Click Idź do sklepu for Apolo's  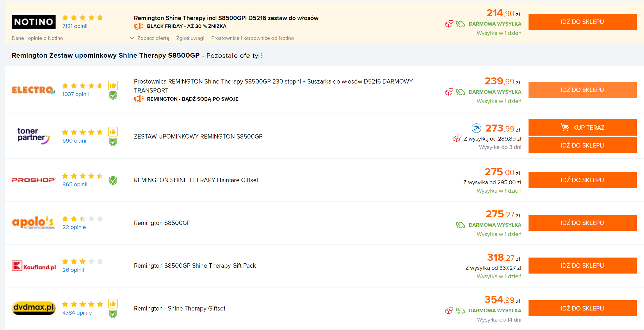[x=582, y=223]
